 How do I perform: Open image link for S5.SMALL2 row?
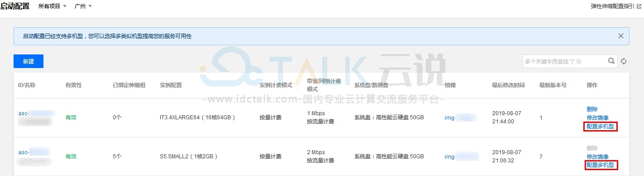pos(461,156)
